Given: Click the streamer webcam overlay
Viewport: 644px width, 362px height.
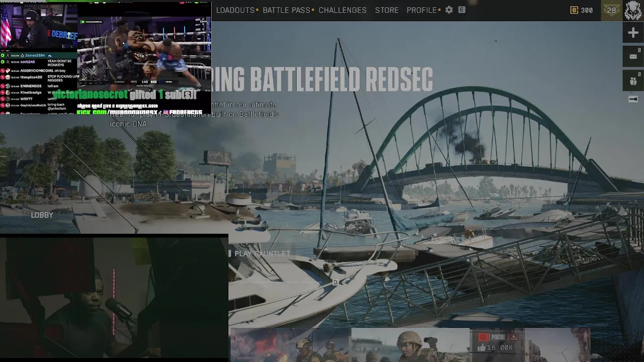Looking at the screenshot, I should (114, 297).
